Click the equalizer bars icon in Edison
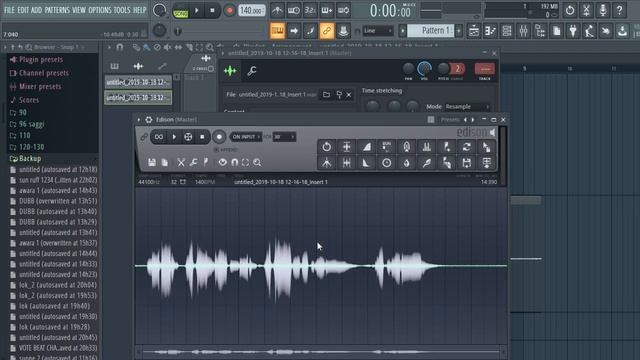 pos(427,147)
